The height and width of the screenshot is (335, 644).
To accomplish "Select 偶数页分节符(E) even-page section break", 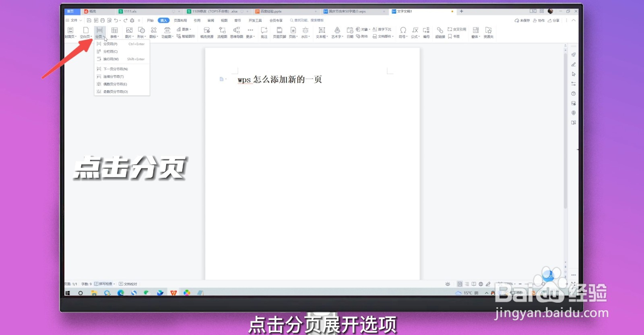I will pos(122,84).
